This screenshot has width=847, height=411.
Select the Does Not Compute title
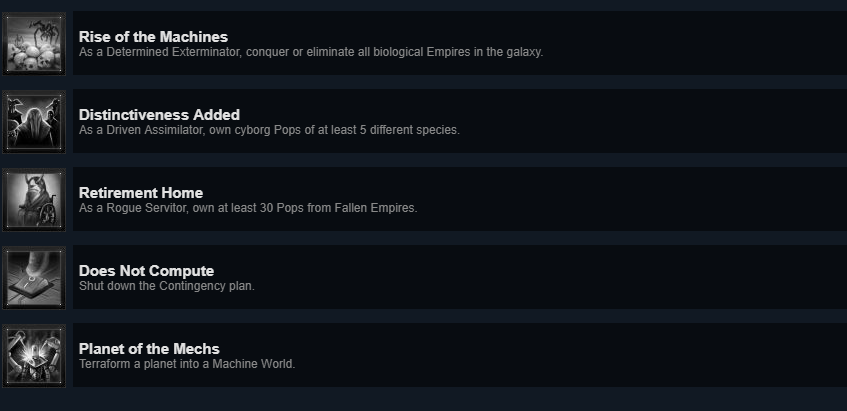point(146,271)
